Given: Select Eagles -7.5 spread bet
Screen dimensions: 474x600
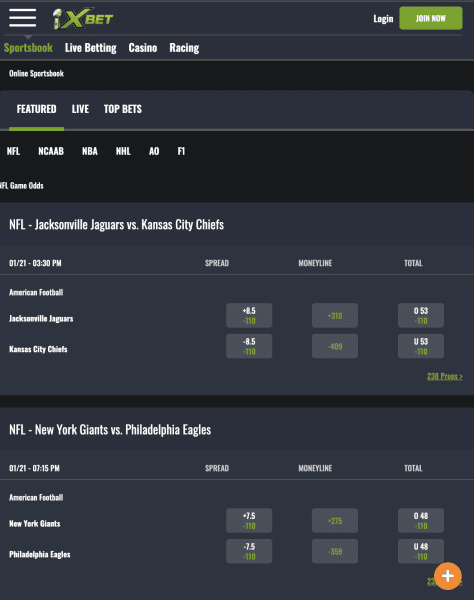Looking at the screenshot, I should point(249,551).
